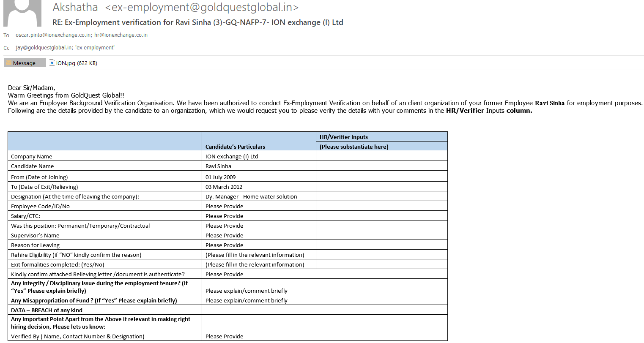This screenshot has height=343, width=644.
Task: Click 'Exit formalities completed: (Yes/No)' label
Action: 58,264
